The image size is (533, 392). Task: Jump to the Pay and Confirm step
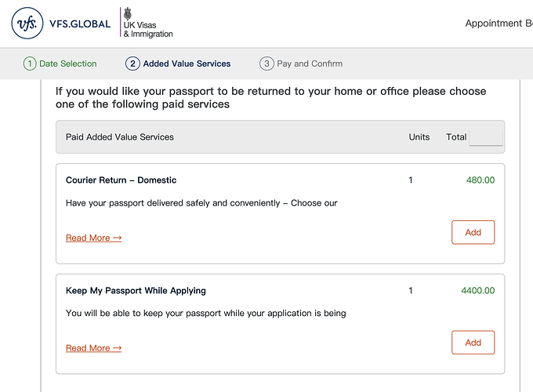tap(310, 64)
